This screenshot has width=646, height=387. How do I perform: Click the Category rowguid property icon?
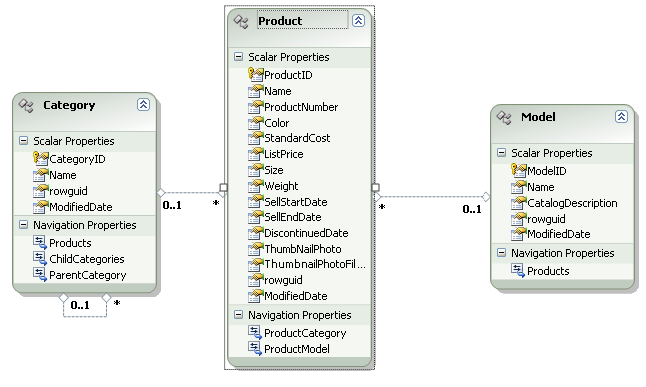[40, 191]
